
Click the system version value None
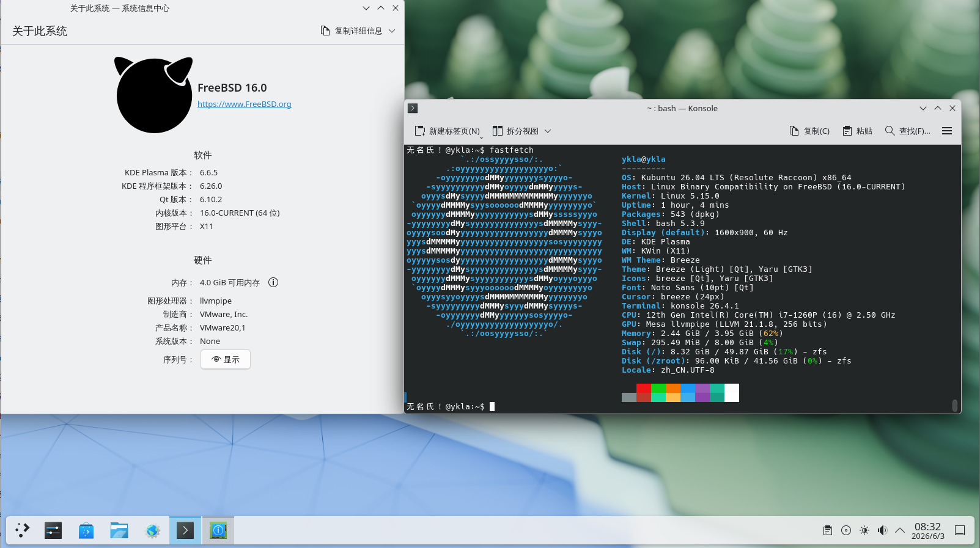point(210,342)
